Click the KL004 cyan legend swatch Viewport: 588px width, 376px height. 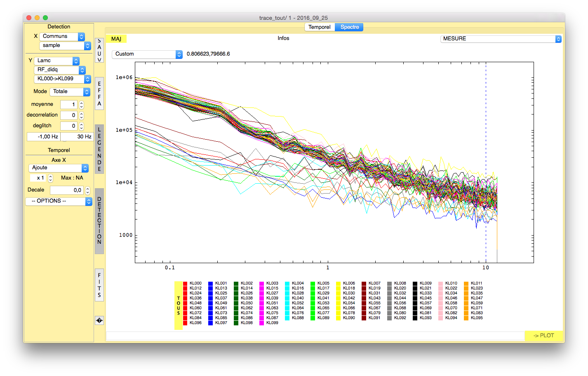pyautogui.click(x=287, y=284)
